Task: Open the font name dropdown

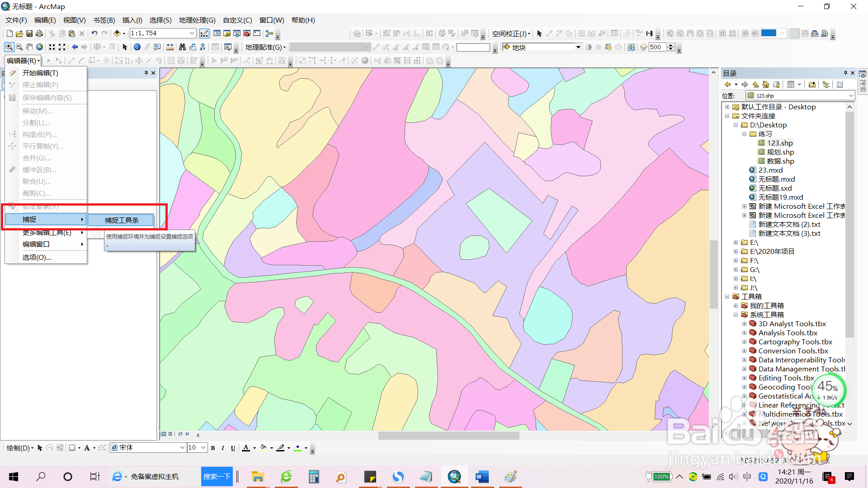Action: click(182, 448)
